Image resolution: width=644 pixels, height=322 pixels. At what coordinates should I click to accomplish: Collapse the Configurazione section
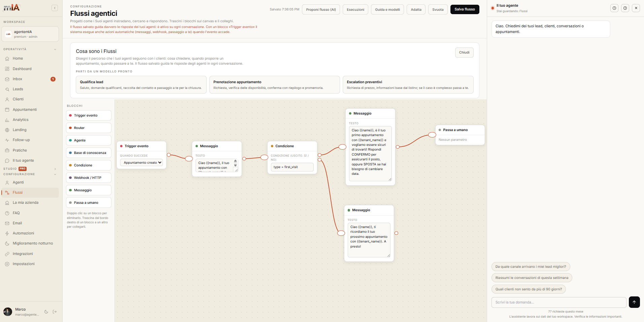(x=55, y=174)
